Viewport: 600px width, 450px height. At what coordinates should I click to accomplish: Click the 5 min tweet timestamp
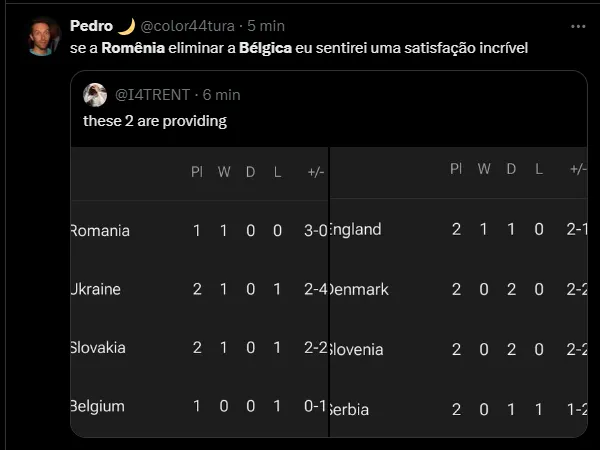pyautogui.click(x=265, y=26)
